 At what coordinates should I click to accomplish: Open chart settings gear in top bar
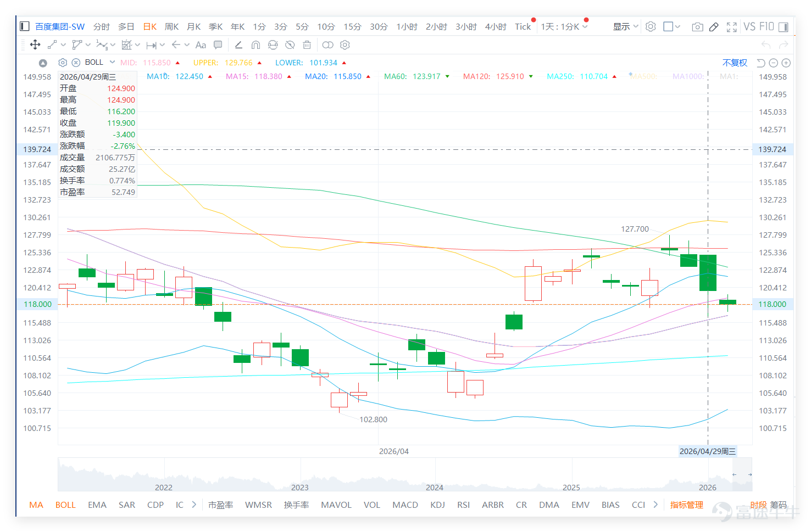(651, 26)
